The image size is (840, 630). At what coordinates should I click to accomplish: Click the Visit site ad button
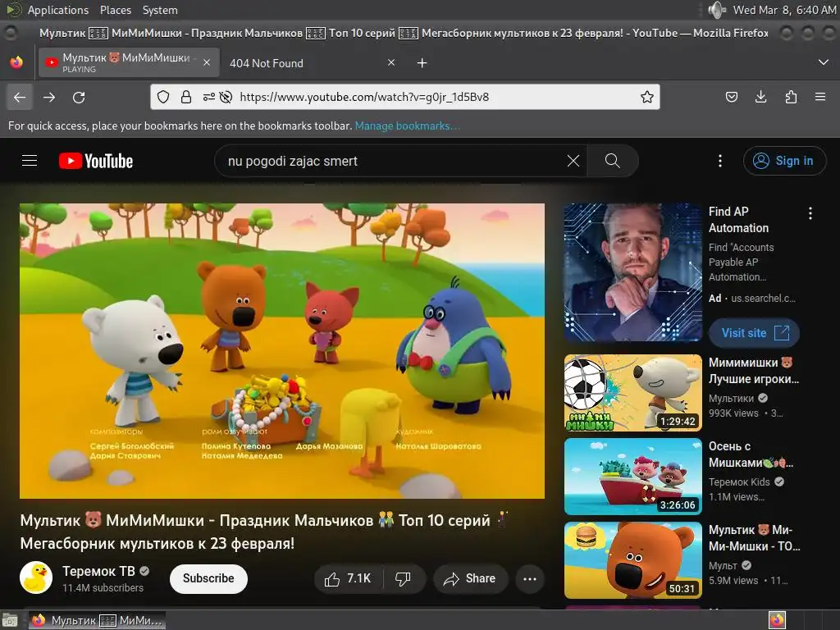755,333
